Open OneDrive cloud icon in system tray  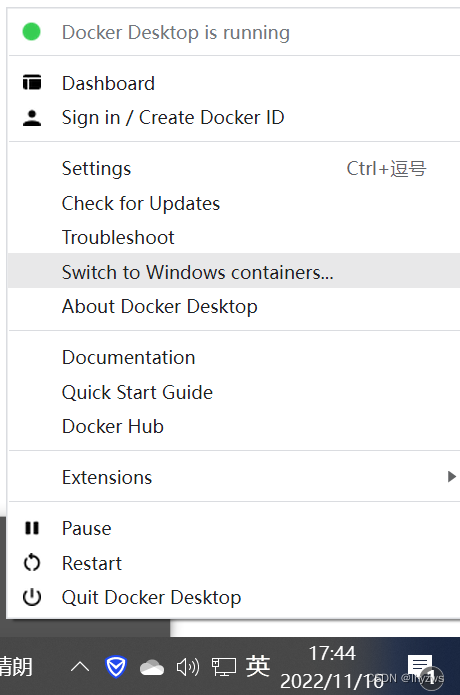coord(152,668)
